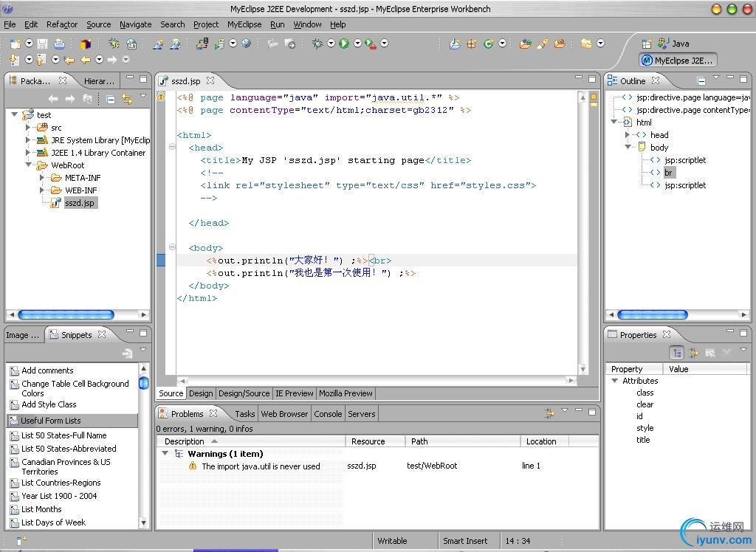
Task: Collapse the body node in Outline
Action: [628, 147]
